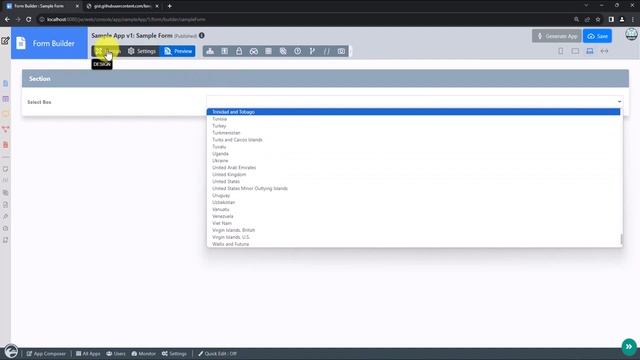Screen dimensions: 640x360
Task: Save the form
Action: pos(597,36)
